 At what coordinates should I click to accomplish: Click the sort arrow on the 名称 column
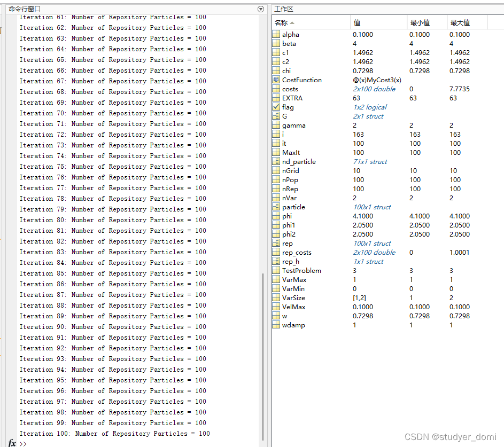click(x=292, y=23)
